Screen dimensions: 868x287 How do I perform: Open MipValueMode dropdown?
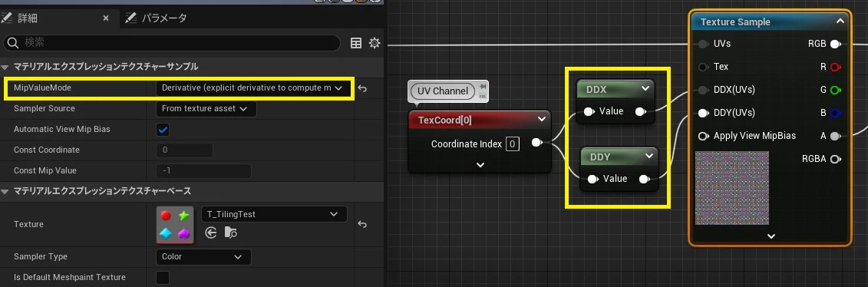(252, 88)
